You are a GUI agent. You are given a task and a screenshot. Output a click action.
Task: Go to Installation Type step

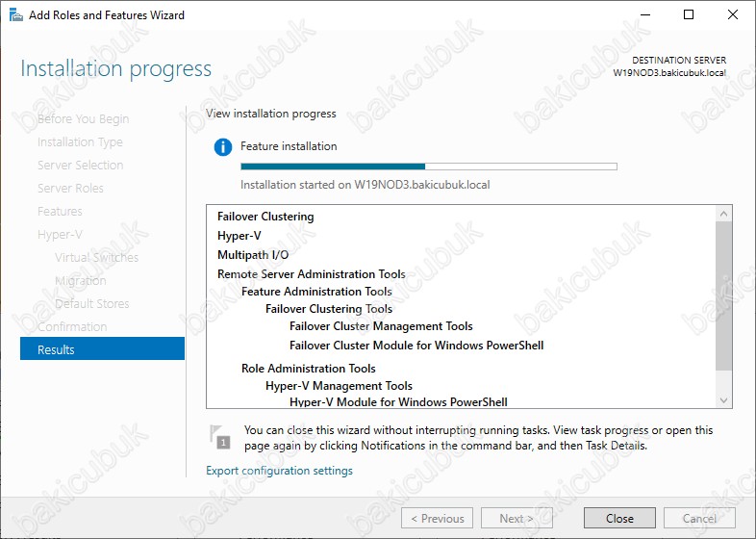(x=80, y=141)
